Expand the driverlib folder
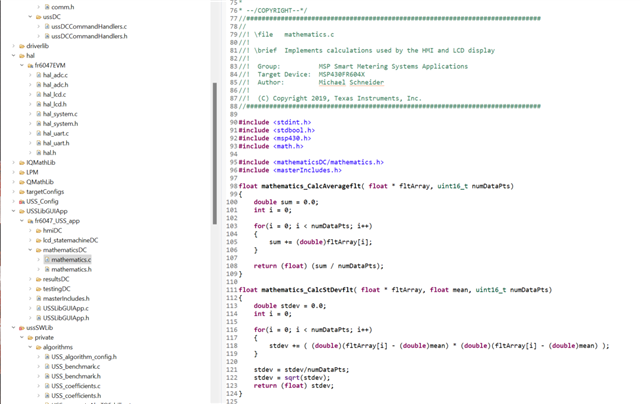 point(13,46)
